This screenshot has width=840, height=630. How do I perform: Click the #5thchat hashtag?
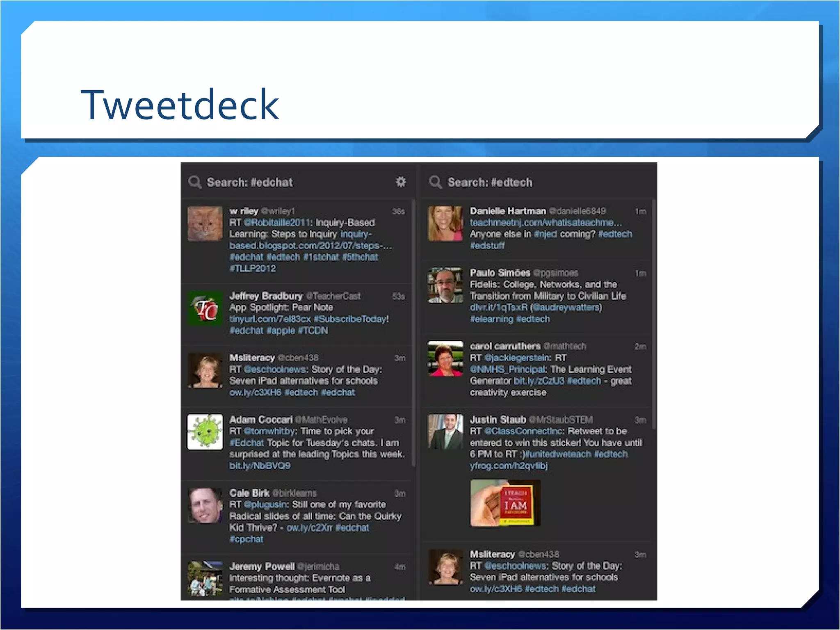click(x=360, y=257)
